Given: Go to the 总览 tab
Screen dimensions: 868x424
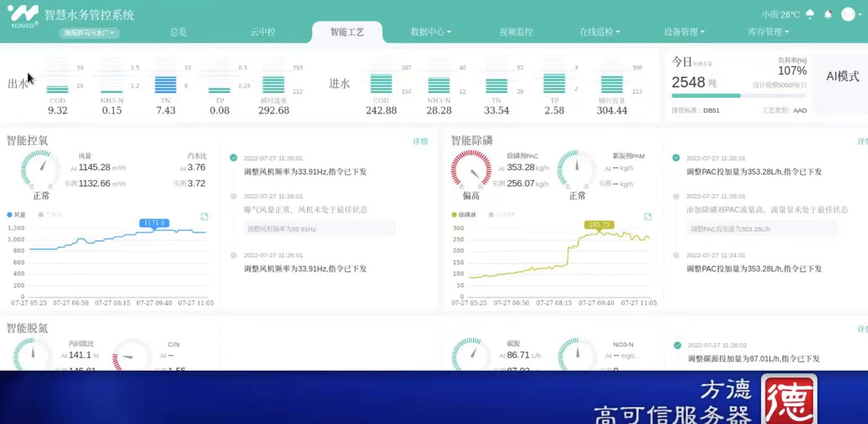Looking at the screenshot, I should pyautogui.click(x=178, y=32).
